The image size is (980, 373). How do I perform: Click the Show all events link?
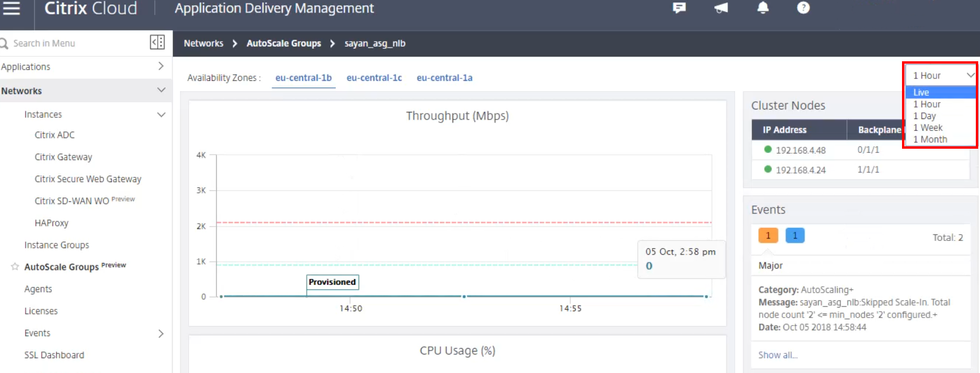[778, 355]
